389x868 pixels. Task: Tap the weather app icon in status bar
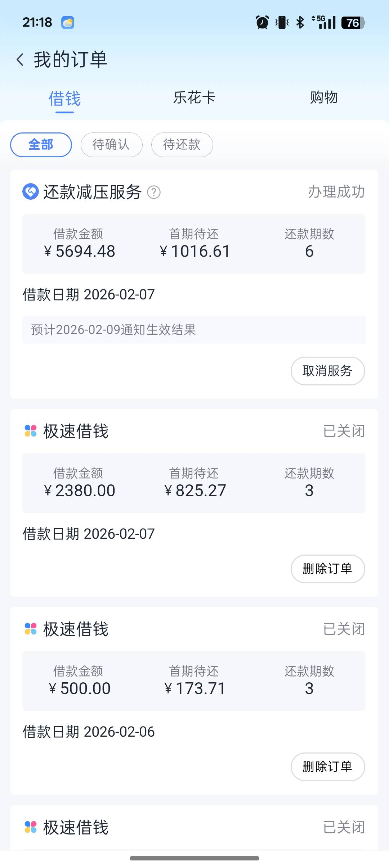68,23
